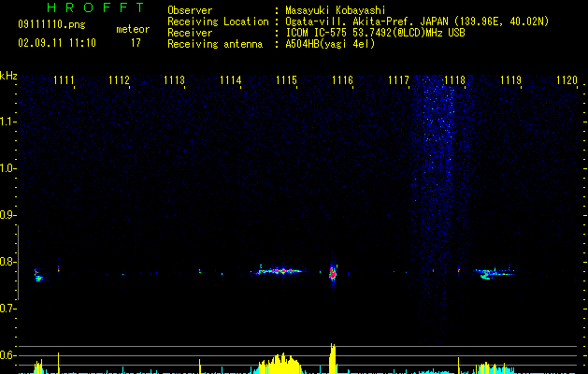Click time marker 1112
Screen dimensions: 588x374
click(119, 80)
